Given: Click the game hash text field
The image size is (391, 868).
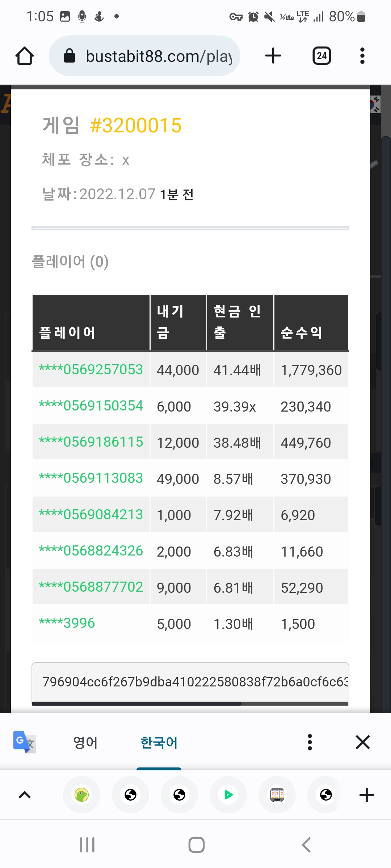Looking at the screenshot, I should click(190, 682).
